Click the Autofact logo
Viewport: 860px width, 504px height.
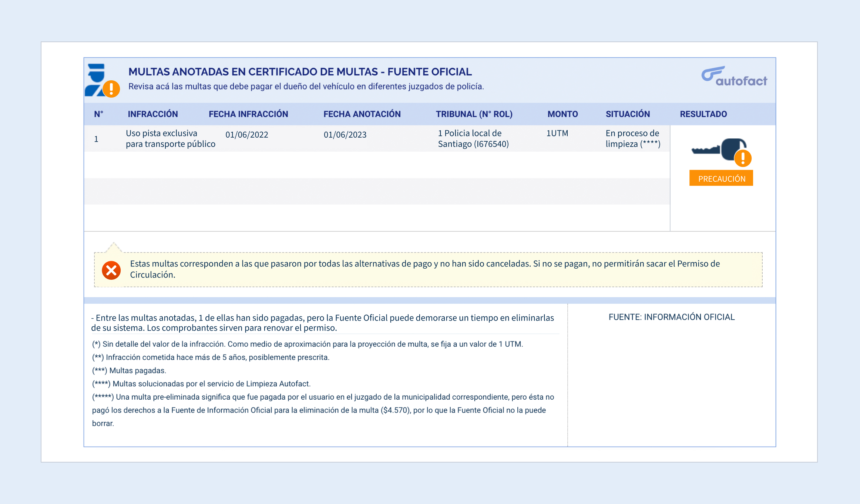[x=734, y=77]
